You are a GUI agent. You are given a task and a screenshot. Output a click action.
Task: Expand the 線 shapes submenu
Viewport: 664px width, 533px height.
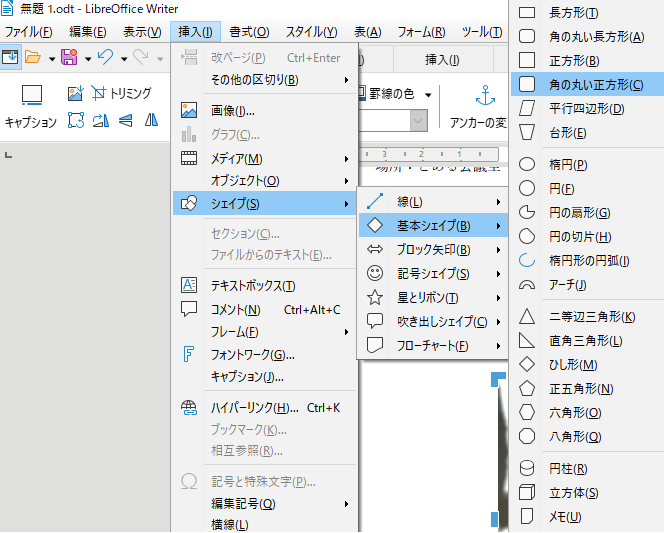click(x=433, y=202)
